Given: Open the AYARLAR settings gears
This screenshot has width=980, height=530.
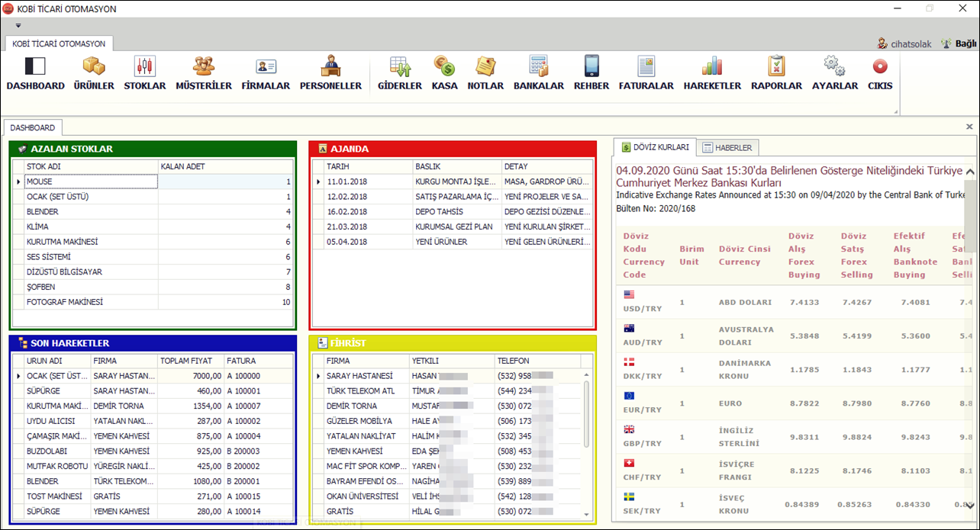Looking at the screenshot, I should [x=834, y=73].
